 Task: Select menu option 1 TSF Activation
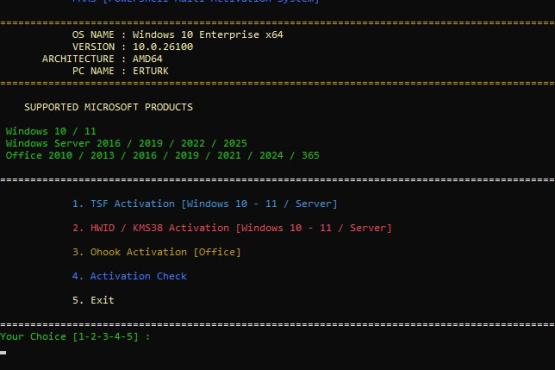pyautogui.click(x=205, y=204)
